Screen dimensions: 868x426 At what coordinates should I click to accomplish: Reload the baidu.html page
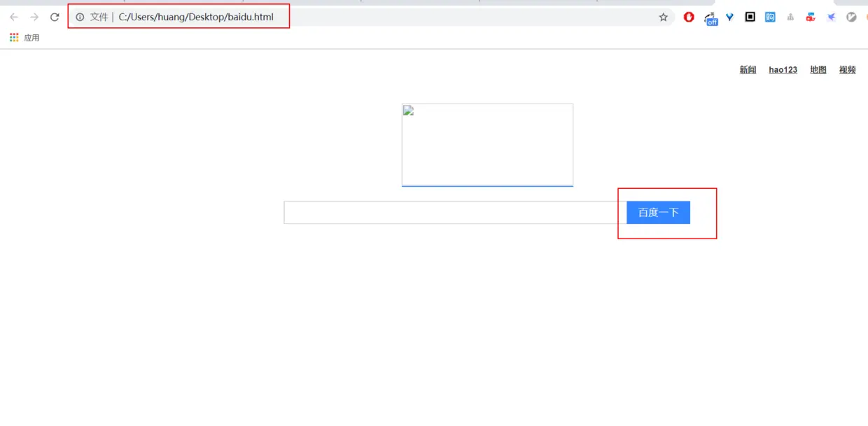point(54,17)
